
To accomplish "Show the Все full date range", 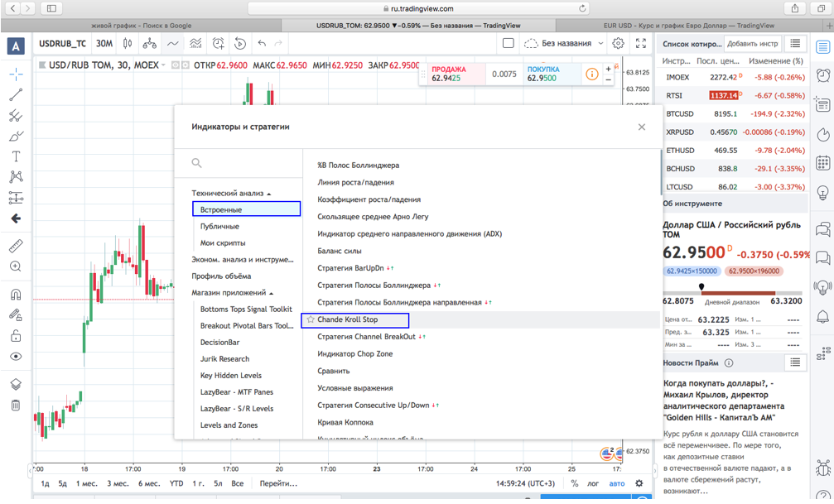I will point(237,483).
